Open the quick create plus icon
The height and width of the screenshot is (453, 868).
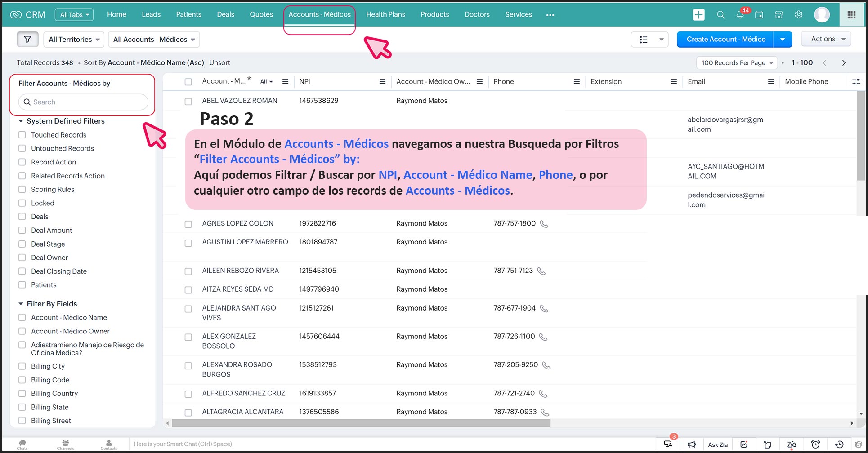pos(698,15)
